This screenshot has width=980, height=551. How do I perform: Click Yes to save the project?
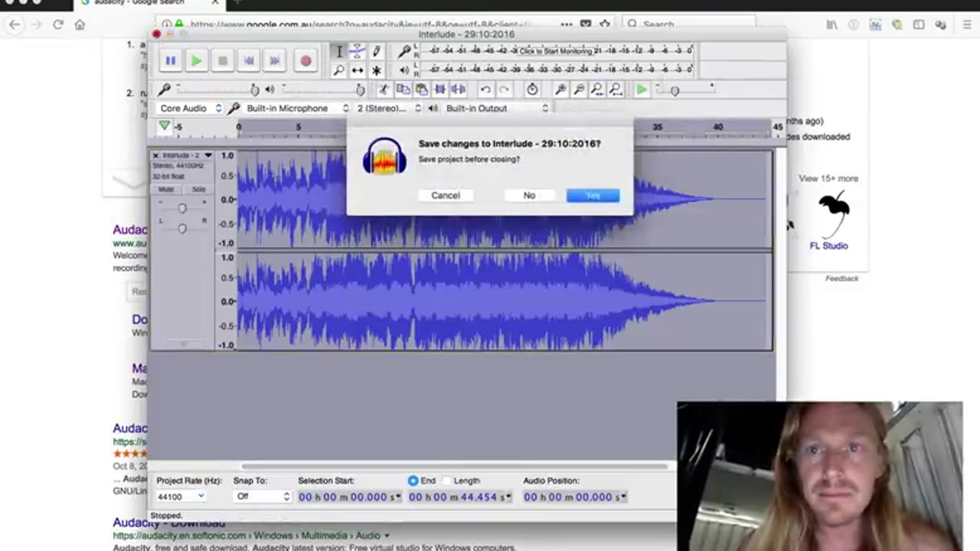tap(593, 195)
